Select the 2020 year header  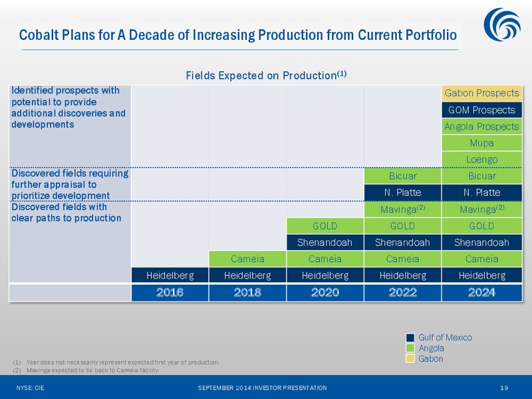tap(325, 293)
